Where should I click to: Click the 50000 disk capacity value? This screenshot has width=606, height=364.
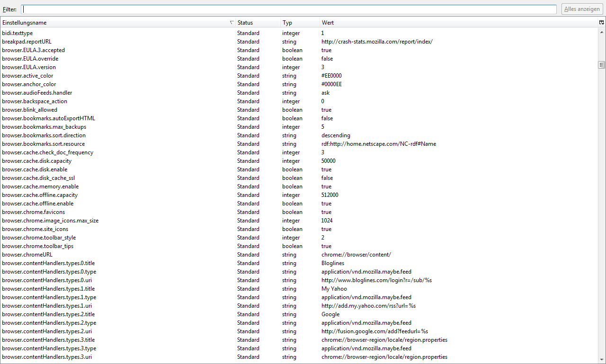[x=329, y=161]
